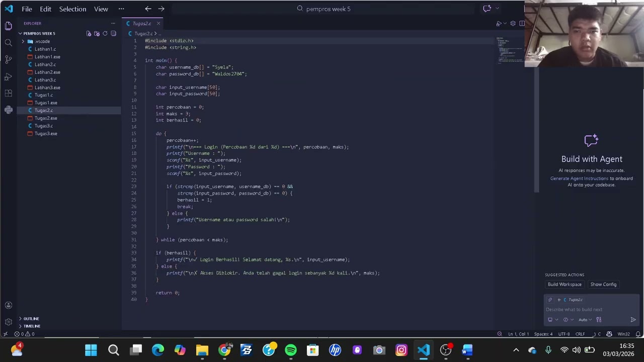This screenshot has height=362, width=644.
Task: Create a new file in PEMPROS WEEK 5
Action: (89, 34)
